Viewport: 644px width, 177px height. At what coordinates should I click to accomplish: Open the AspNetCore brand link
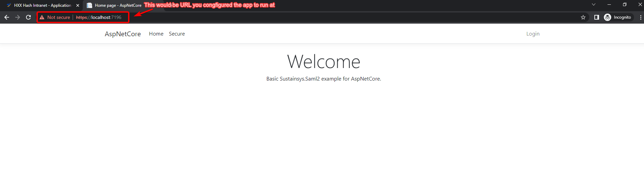[123, 34]
